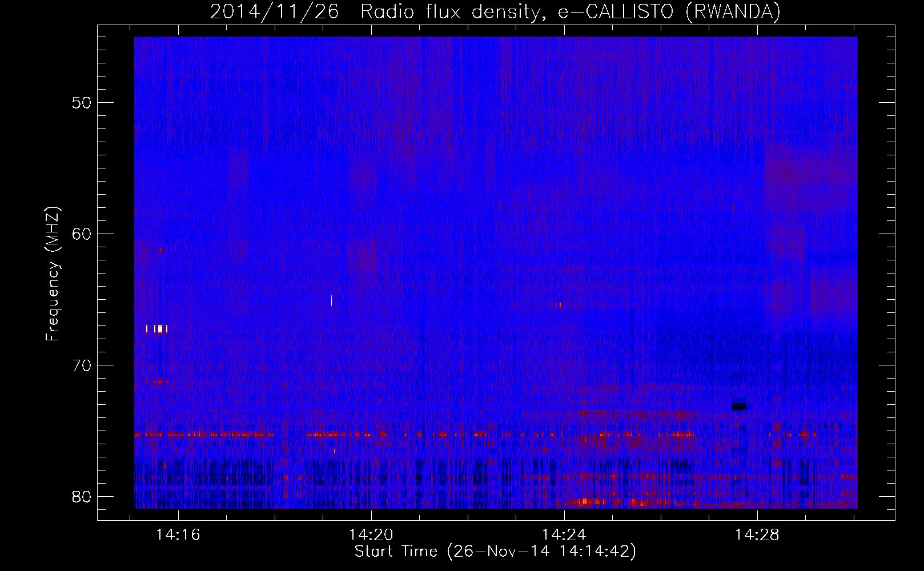The width and height of the screenshot is (924, 571).
Task: Click the 'Frequency (MHZ)' y-axis label
Action: coord(52,275)
